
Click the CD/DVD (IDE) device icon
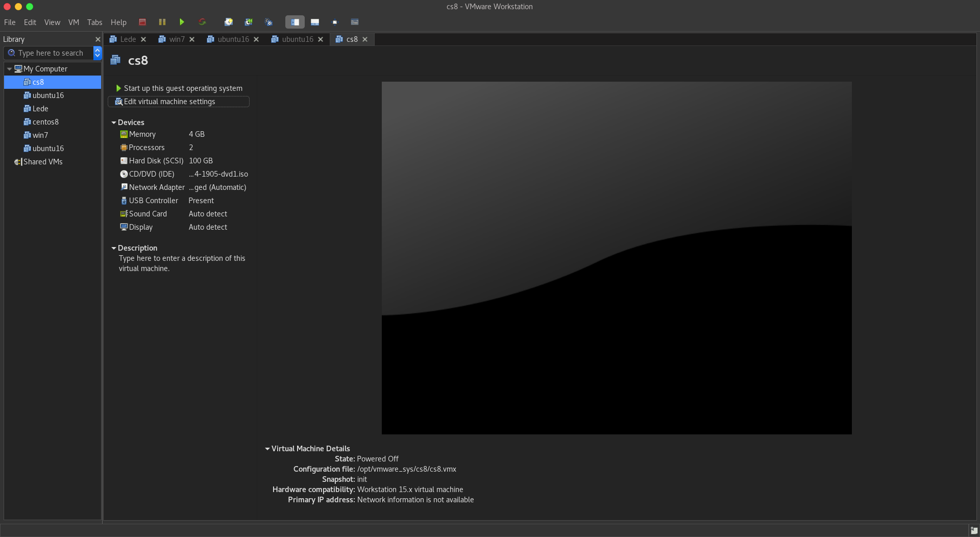pos(124,174)
